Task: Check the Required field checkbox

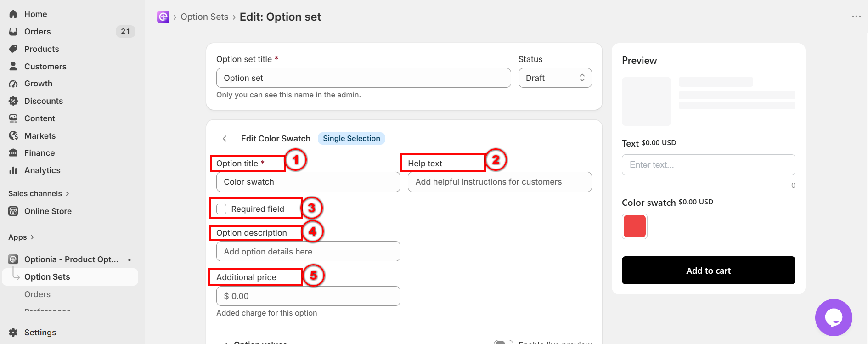Action: 221,209
